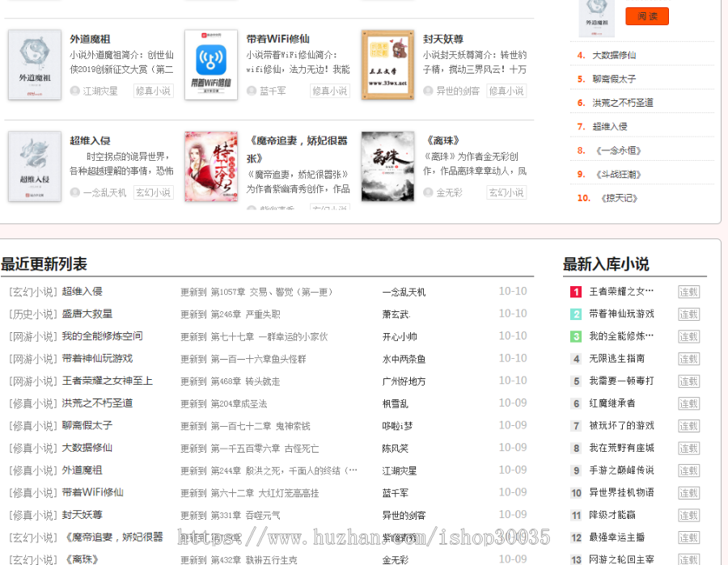The width and height of the screenshot is (728, 565).
Task: Click the red rank 1 badge
Action: pos(574,291)
